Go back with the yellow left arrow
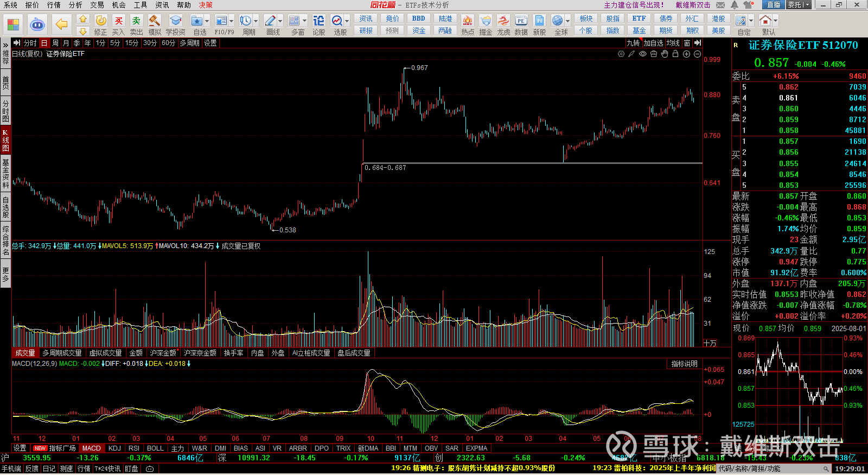 tap(61, 24)
